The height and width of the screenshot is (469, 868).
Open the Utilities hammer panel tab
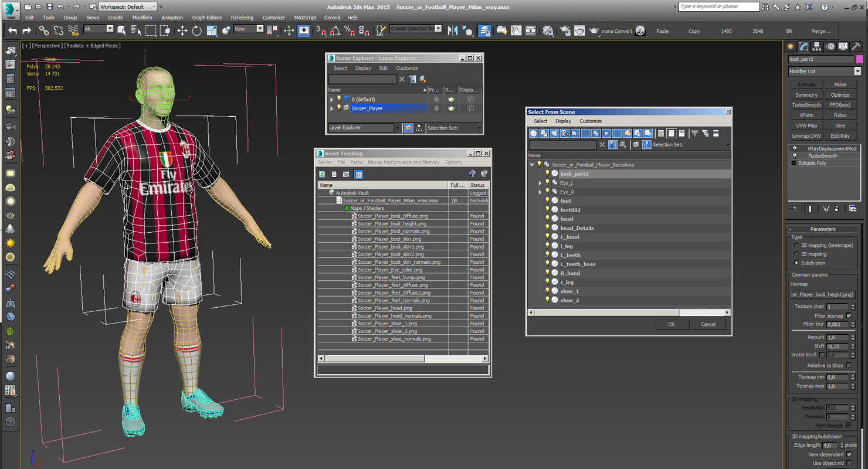click(856, 46)
